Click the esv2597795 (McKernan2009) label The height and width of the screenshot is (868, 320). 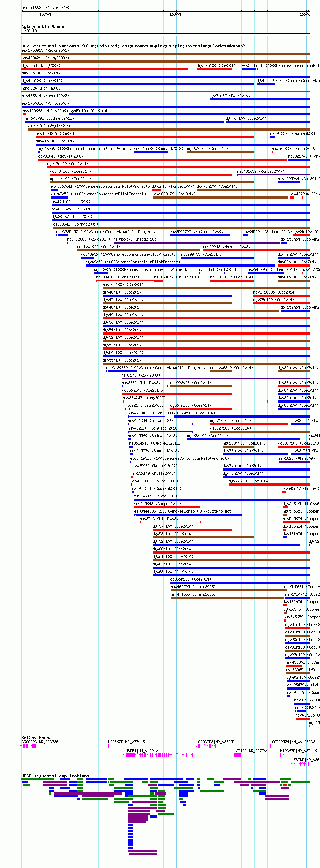[x=196, y=232]
